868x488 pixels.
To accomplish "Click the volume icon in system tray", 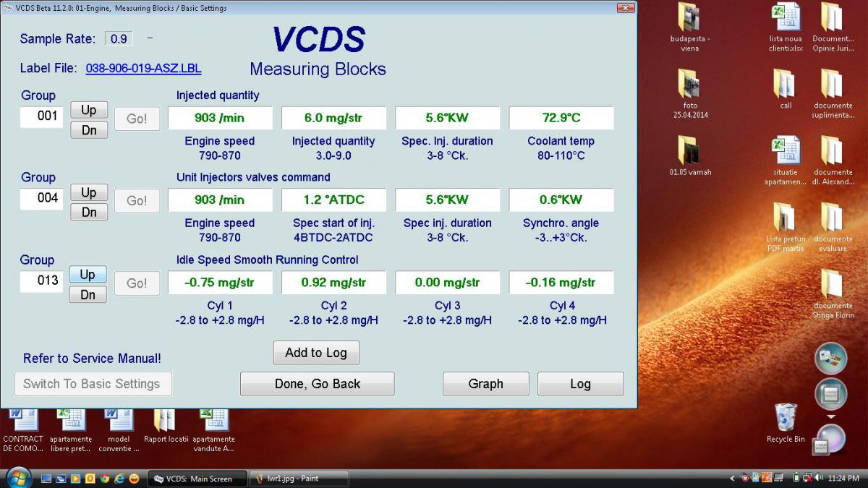I will (x=818, y=478).
